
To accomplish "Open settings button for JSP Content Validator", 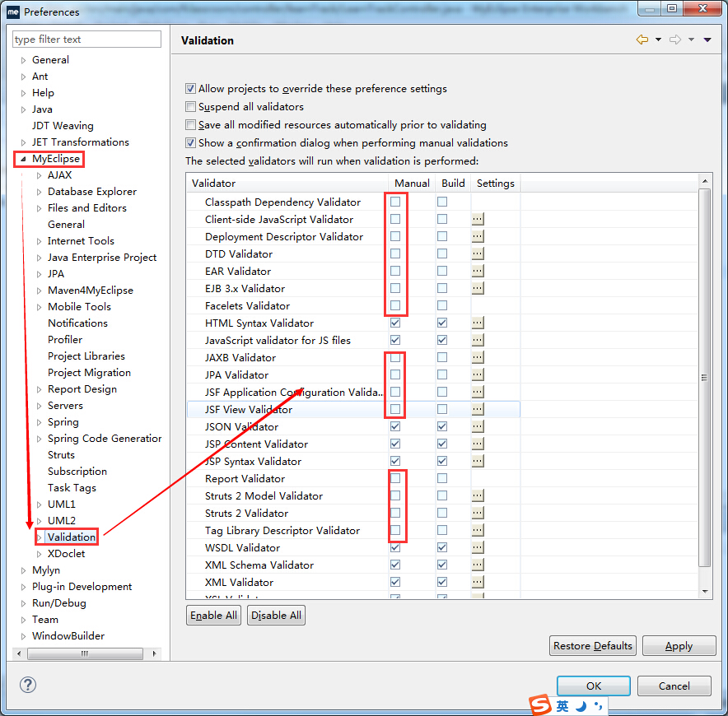I will coord(478,444).
